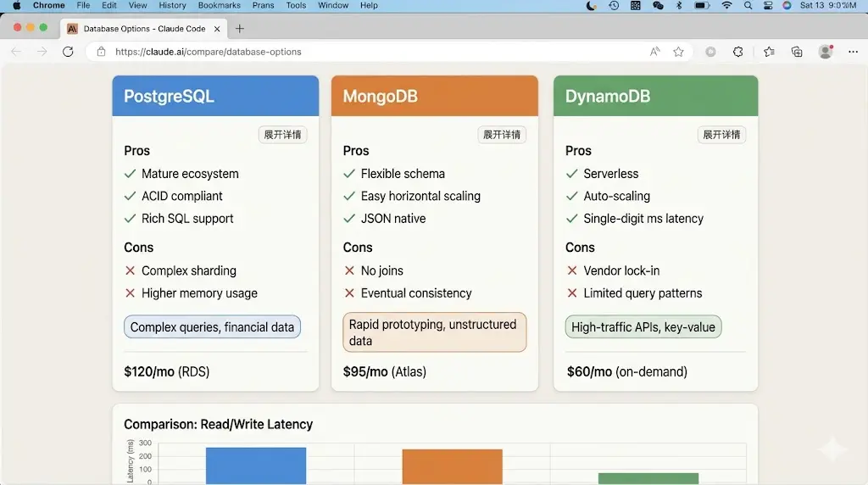Screen dimensions: 868x485
Task: Open the collections icon
Action: (797, 52)
